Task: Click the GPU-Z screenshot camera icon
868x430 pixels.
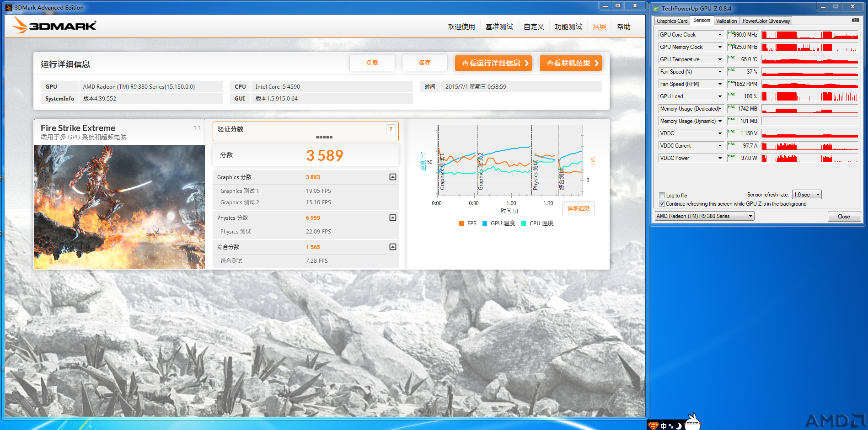Action: (855, 20)
